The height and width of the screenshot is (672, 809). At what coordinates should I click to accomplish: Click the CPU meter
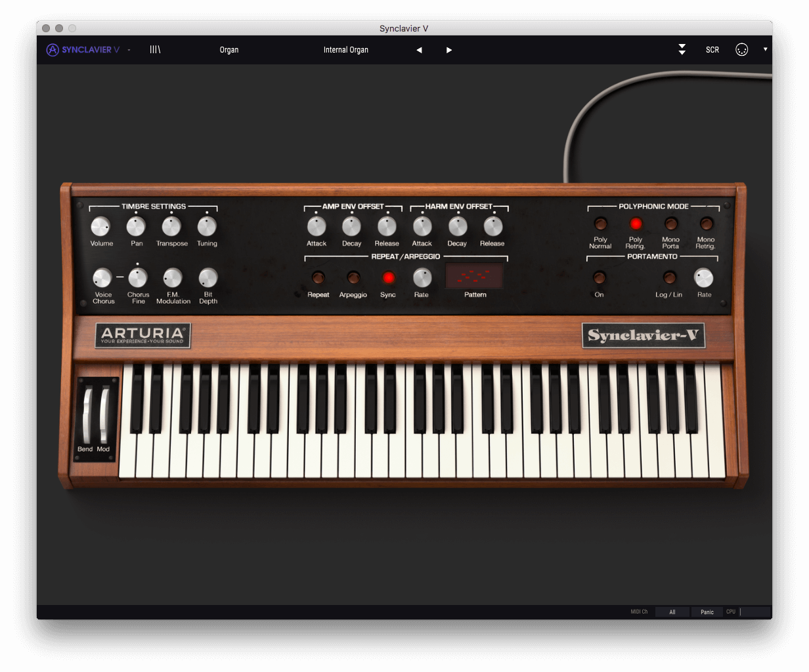coord(754,612)
